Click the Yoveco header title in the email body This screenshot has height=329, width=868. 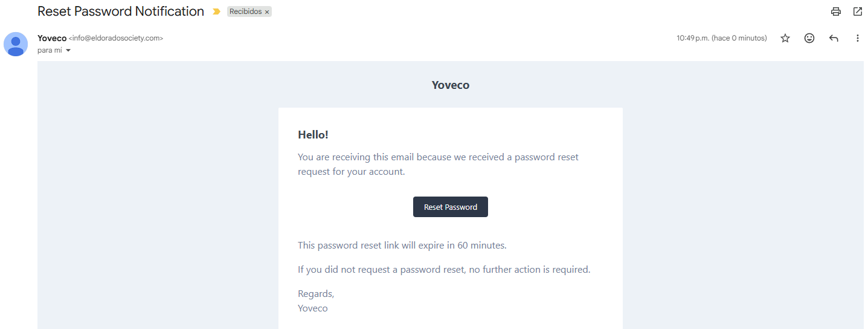coord(451,85)
